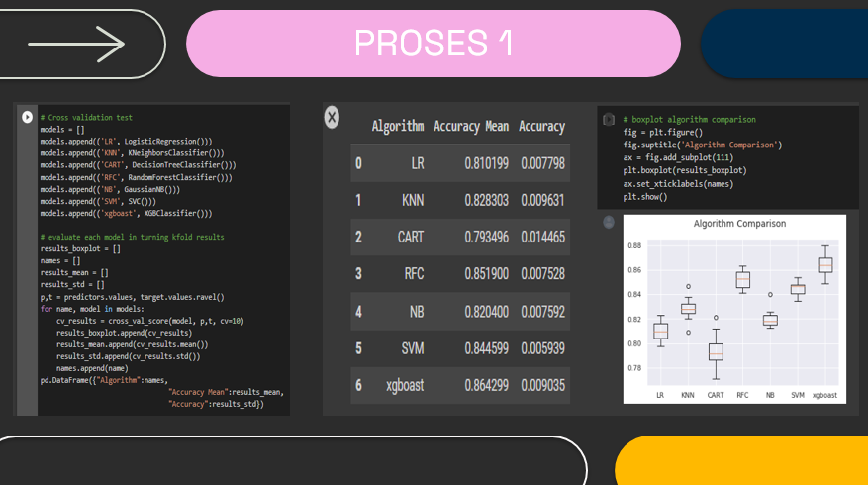Viewport: 868px width, 485px height.
Task: Click the SVM x-axis label in chart
Action: (x=798, y=395)
